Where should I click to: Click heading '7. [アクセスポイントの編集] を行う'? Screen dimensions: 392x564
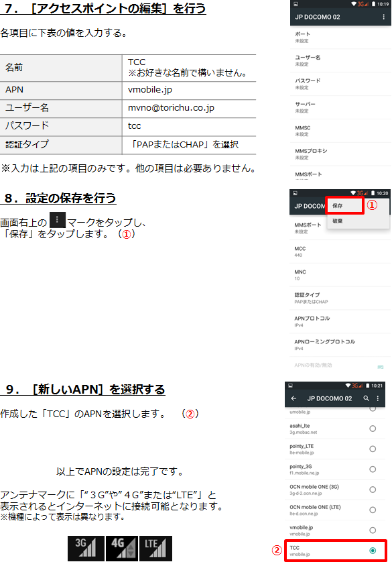click(103, 8)
